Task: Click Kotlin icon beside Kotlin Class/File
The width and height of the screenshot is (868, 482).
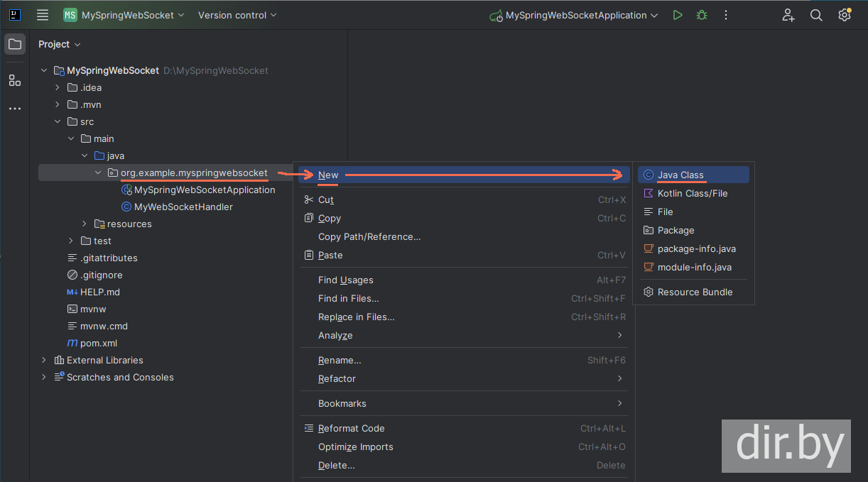Action: point(648,193)
